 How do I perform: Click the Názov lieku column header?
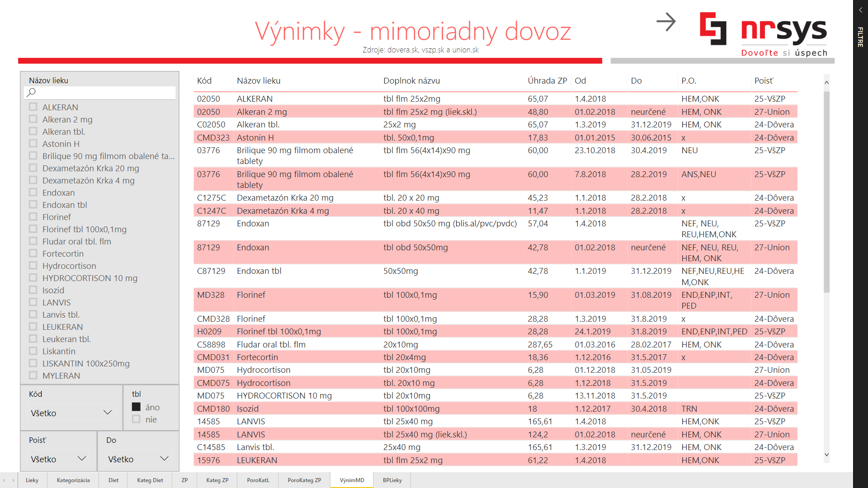point(259,81)
